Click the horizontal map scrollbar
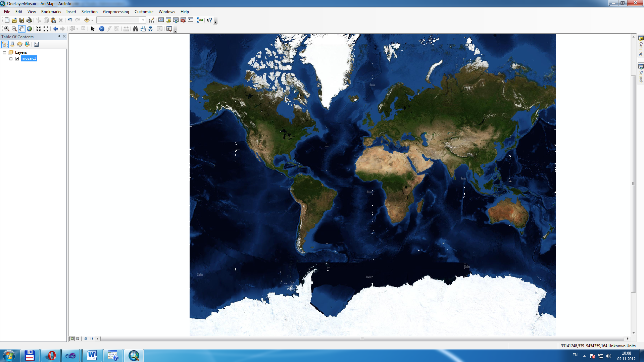 (362, 339)
